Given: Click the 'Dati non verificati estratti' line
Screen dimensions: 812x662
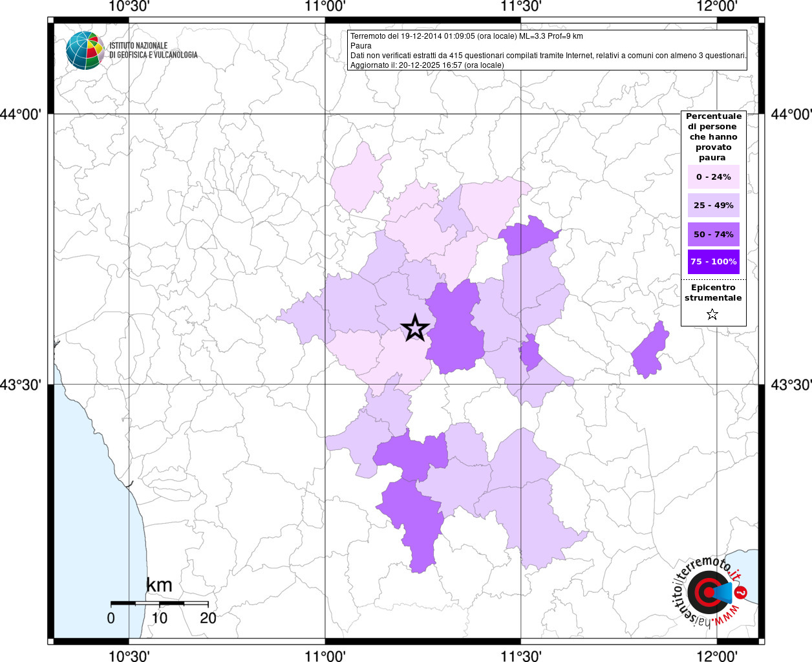Looking at the screenshot, I should click(x=548, y=56).
